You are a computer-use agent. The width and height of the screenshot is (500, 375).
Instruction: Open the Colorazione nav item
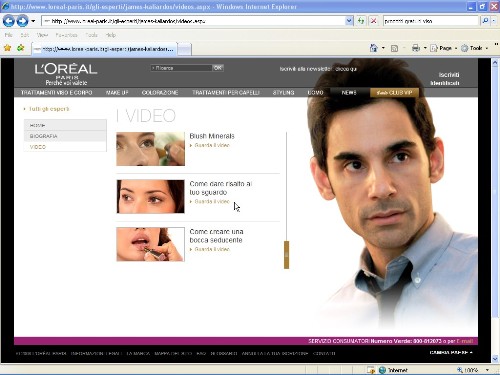160,93
